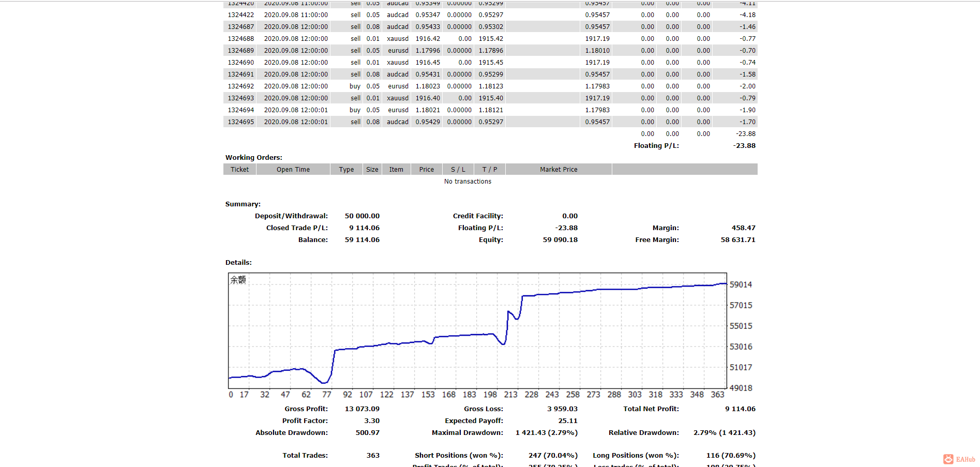This screenshot has width=980, height=467.
Task: Click the Gross Profit value 13 073.09
Action: (x=362, y=409)
